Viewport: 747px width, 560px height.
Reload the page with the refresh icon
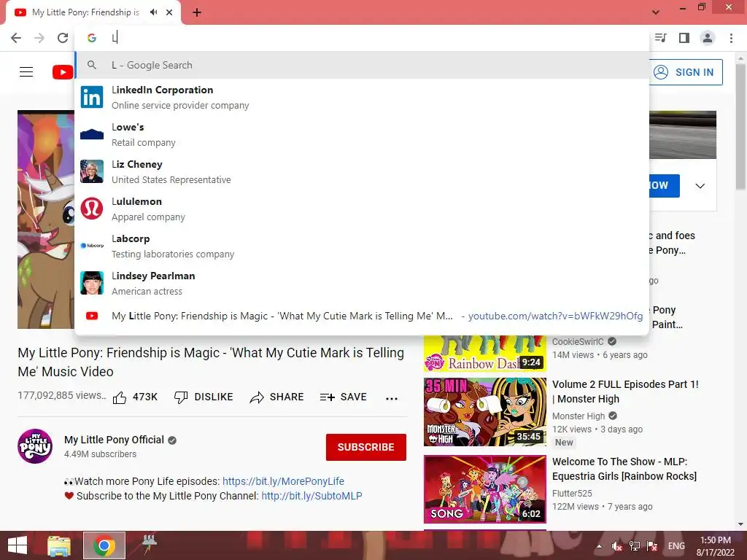pos(63,38)
